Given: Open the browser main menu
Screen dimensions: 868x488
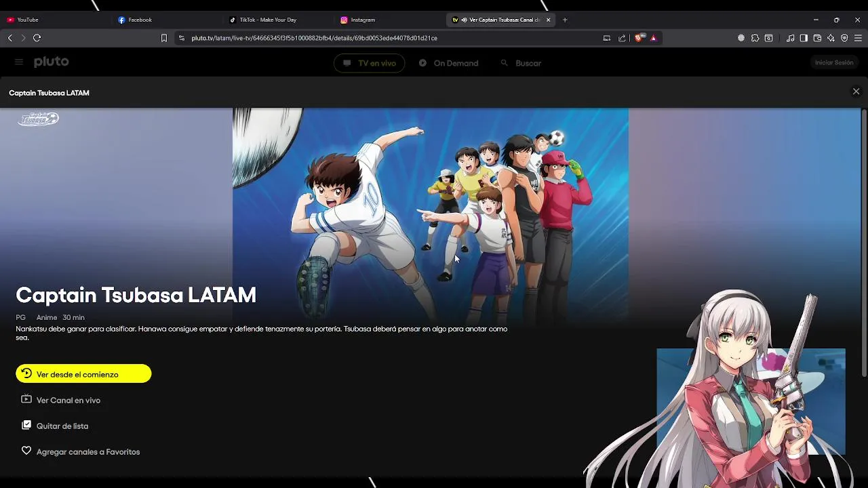Looking at the screenshot, I should (x=858, y=38).
